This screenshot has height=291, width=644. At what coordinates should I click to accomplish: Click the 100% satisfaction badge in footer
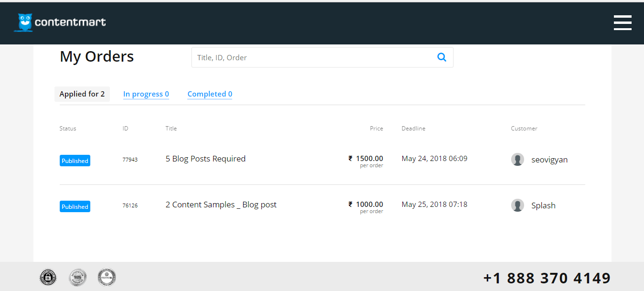tap(78, 277)
